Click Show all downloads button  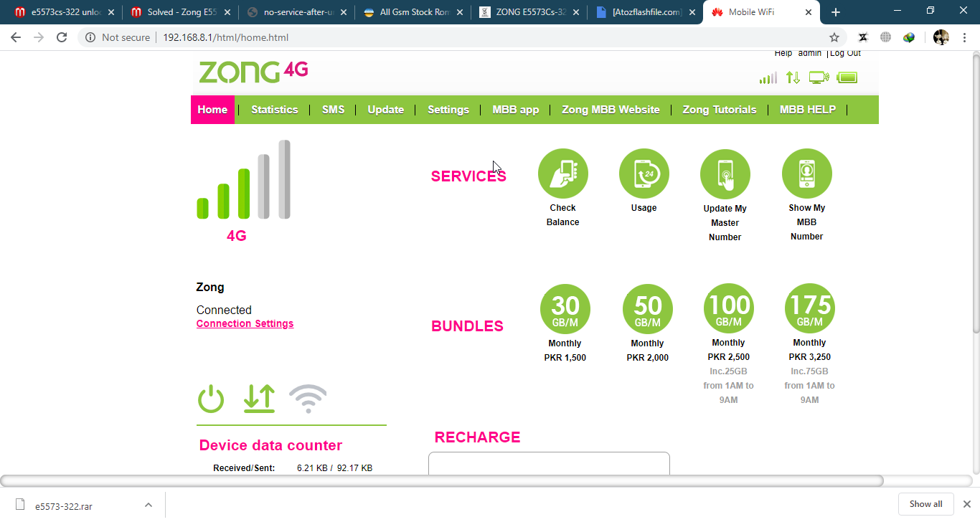(x=925, y=504)
